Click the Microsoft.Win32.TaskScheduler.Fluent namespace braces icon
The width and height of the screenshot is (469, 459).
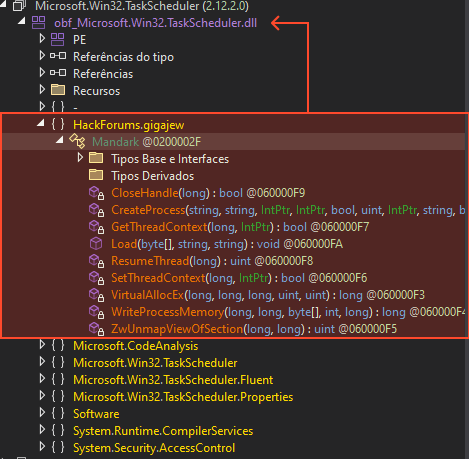58,379
